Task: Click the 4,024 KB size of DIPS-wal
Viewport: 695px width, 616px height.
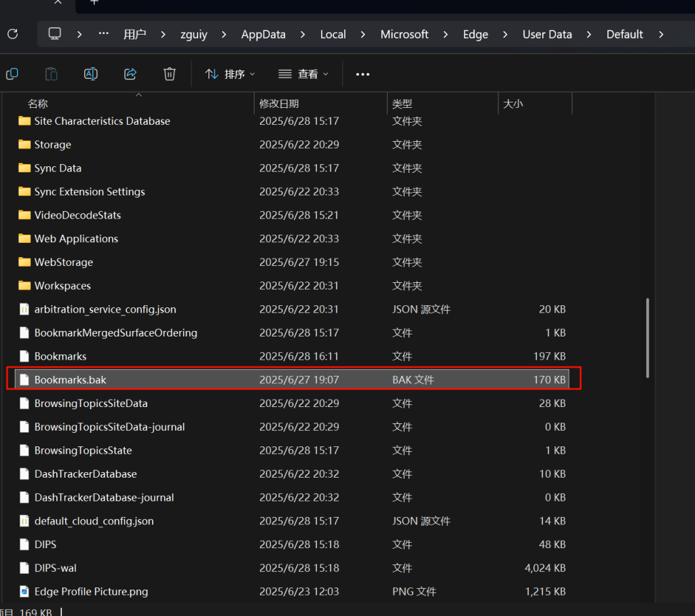Action: tap(545, 568)
